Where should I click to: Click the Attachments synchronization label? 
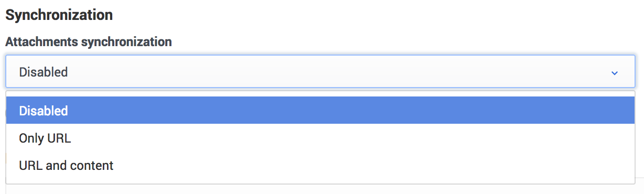point(89,42)
